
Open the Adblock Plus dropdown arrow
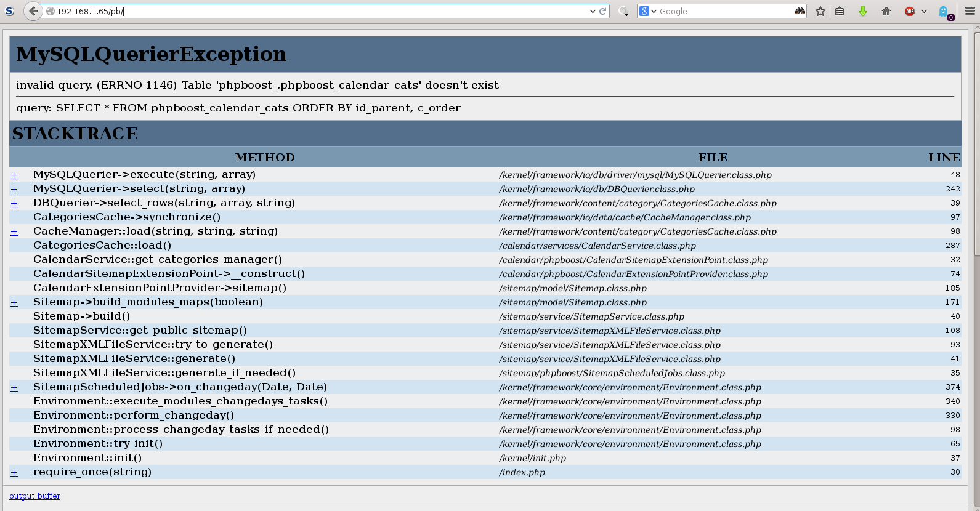coord(924,11)
